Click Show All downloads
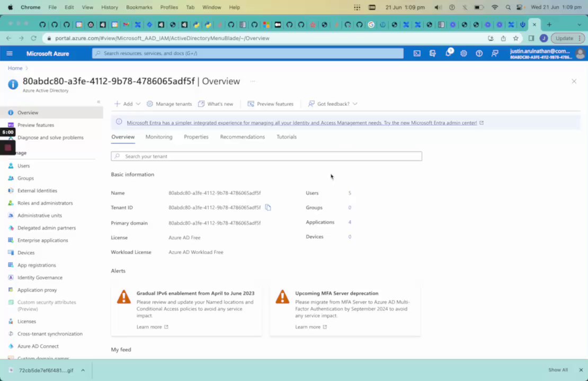Image resolution: width=588 pixels, height=381 pixels. 558,370
